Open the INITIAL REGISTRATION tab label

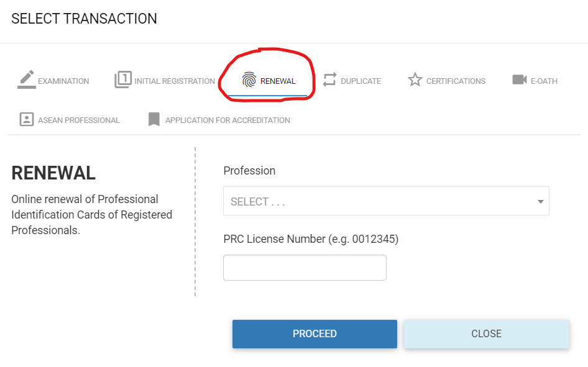[175, 81]
